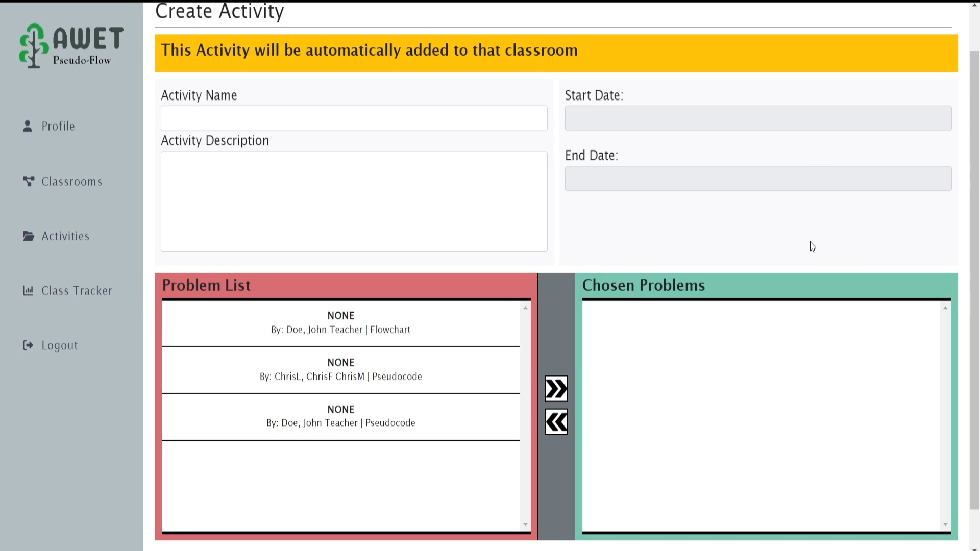Screen dimensions: 980x551
Task: Click the Activities folder icon
Action: point(29,236)
